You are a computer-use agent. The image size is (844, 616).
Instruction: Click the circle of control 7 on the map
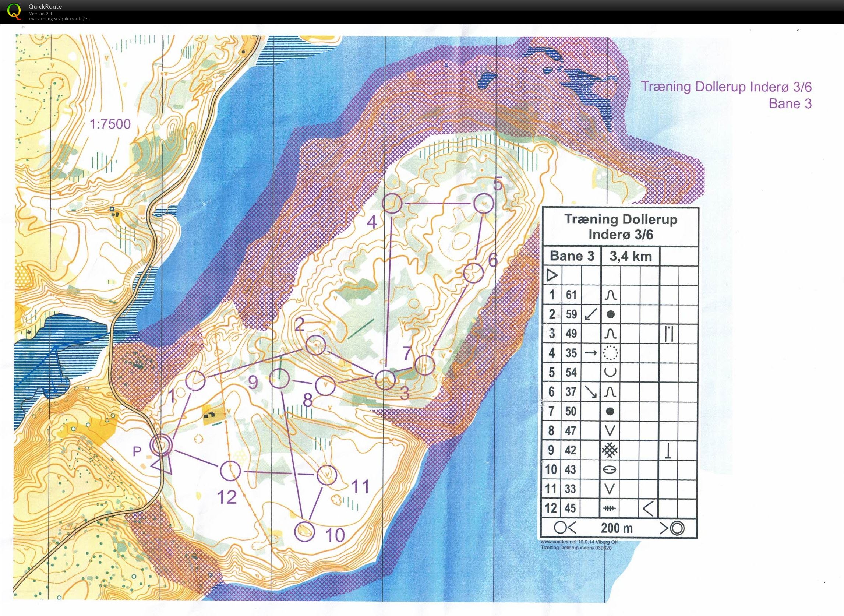click(x=425, y=365)
